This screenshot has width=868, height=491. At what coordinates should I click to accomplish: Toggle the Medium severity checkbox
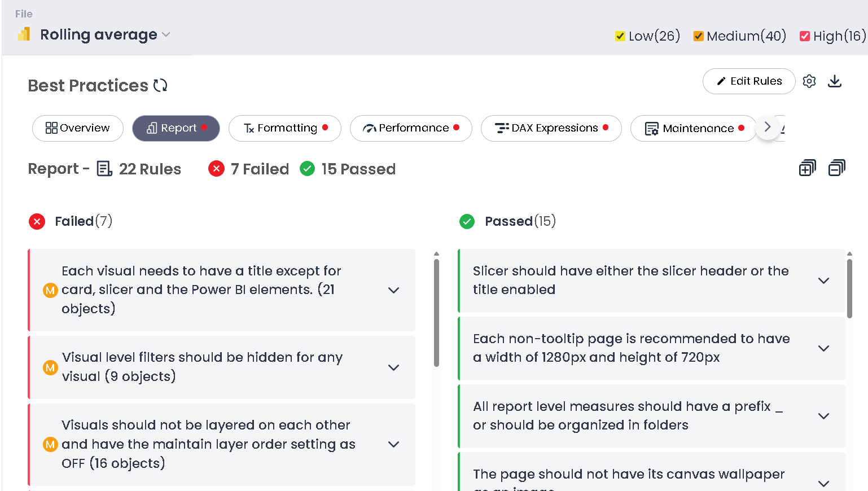coord(698,37)
